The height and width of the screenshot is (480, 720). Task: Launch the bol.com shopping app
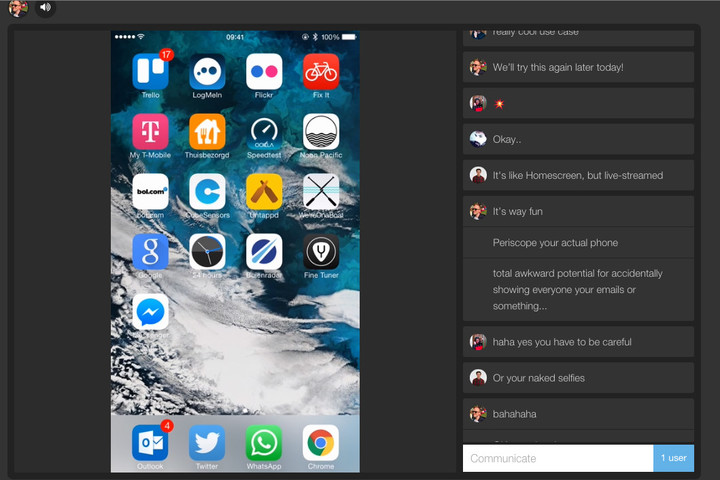point(150,192)
